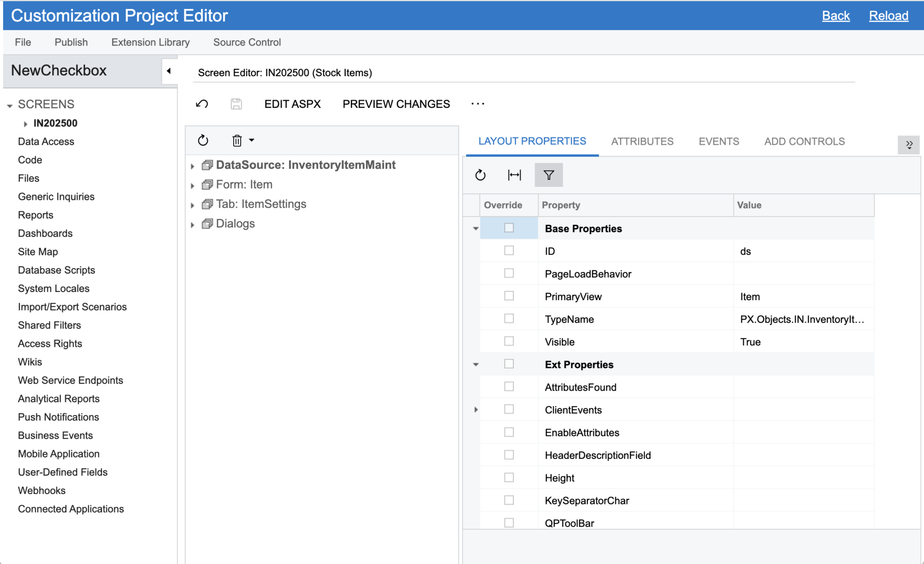
Task: Click the fit-width icon in the properties toolbar
Action: click(x=514, y=175)
